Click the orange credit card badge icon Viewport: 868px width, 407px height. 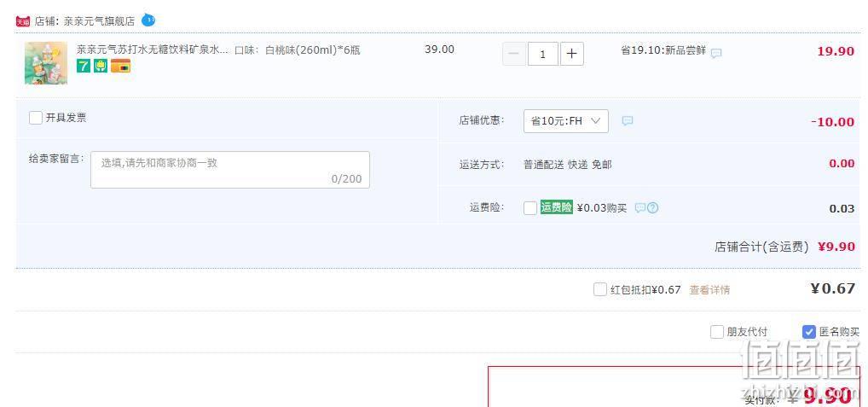(120, 67)
